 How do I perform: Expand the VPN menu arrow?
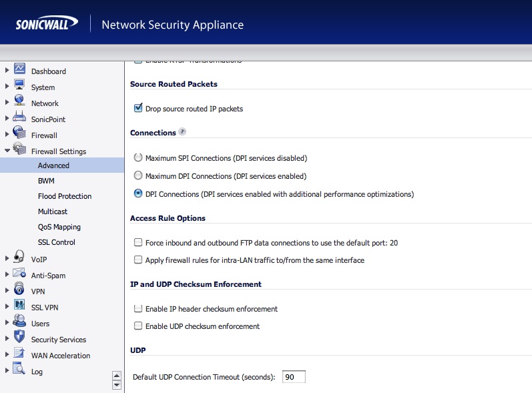7,290
